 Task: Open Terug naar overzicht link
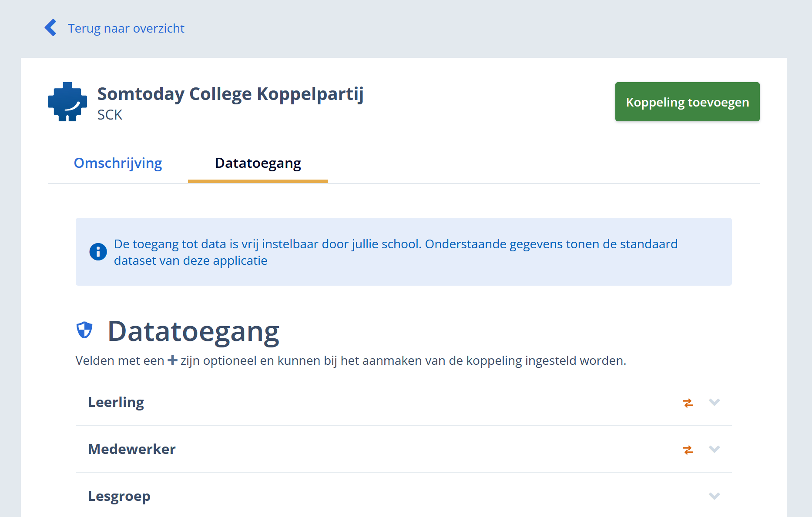point(126,28)
